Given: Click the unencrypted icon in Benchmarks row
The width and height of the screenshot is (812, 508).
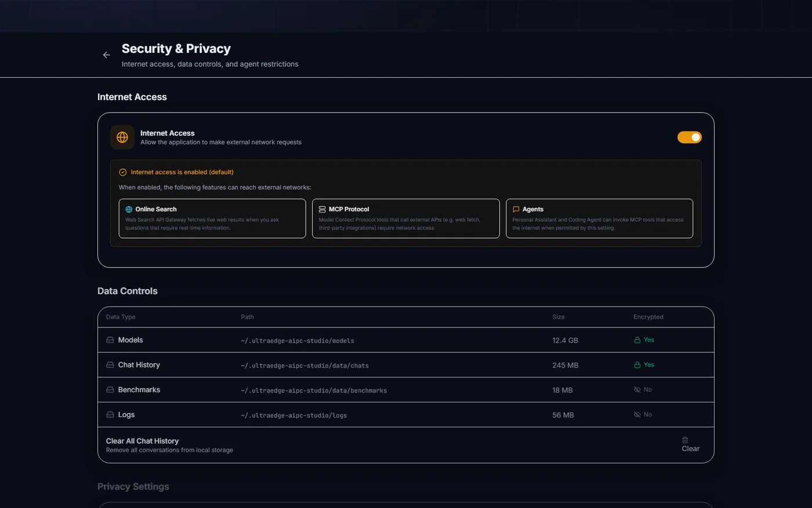Looking at the screenshot, I should (637, 390).
